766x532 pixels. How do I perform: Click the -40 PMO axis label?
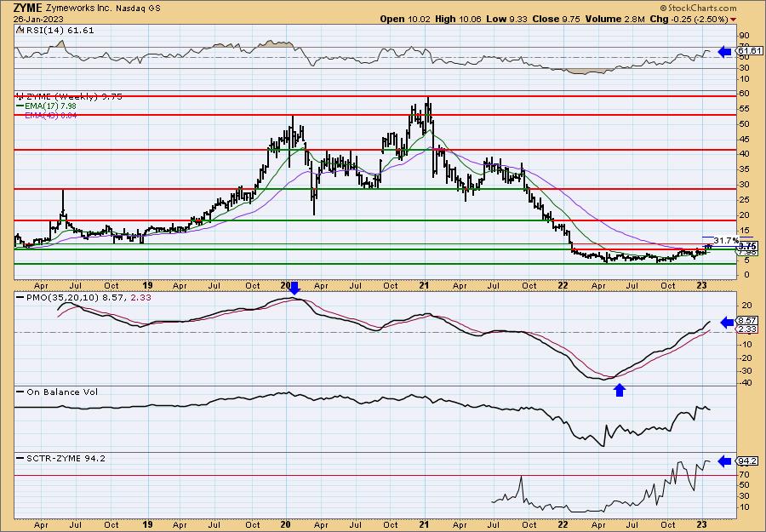[745, 384]
